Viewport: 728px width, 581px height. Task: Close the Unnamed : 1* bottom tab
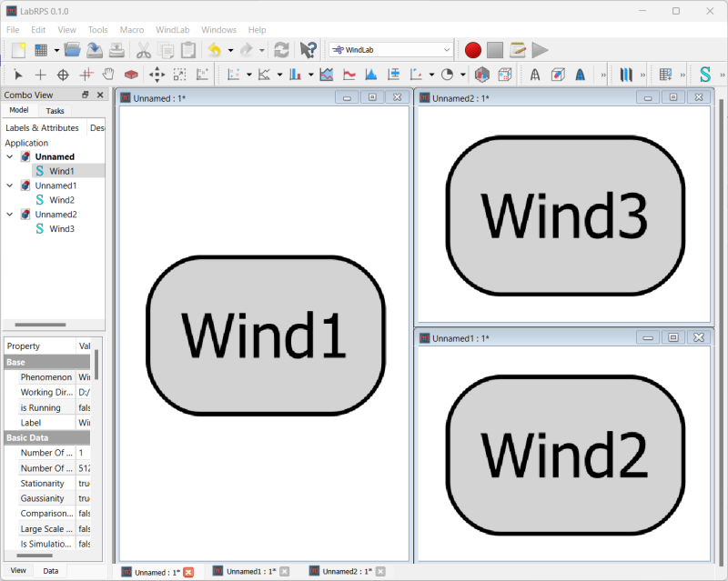click(188, 573)
